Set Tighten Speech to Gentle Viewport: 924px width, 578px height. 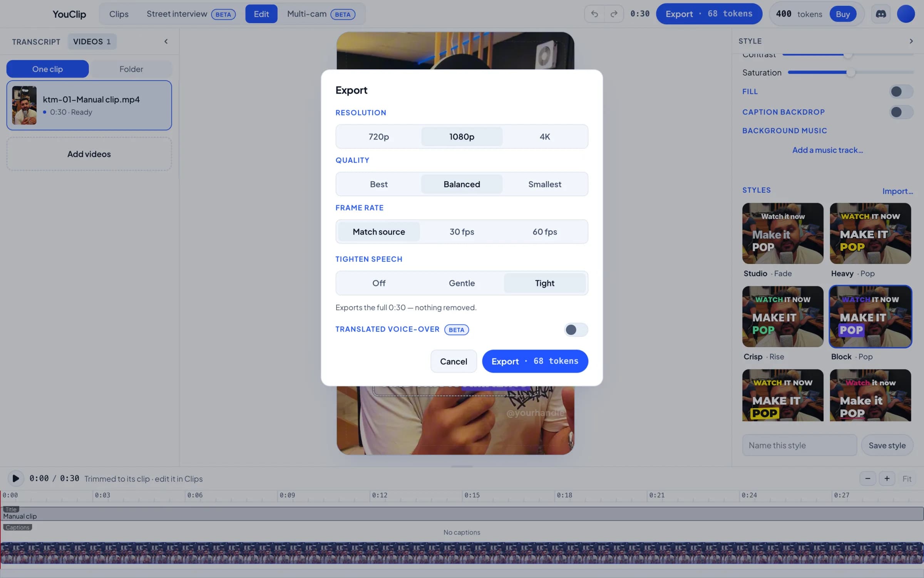(x=462, y=283)
